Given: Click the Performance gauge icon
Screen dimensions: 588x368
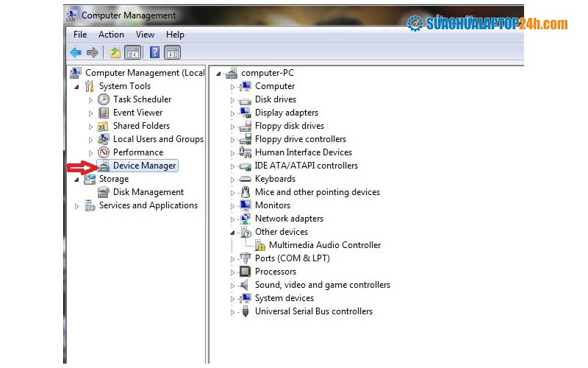Looking at the screenshot, I should coord(104,152).
